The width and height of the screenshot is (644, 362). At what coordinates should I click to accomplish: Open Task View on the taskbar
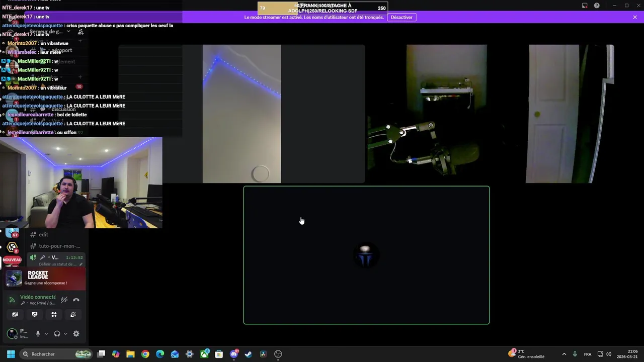tap(101, 354)
